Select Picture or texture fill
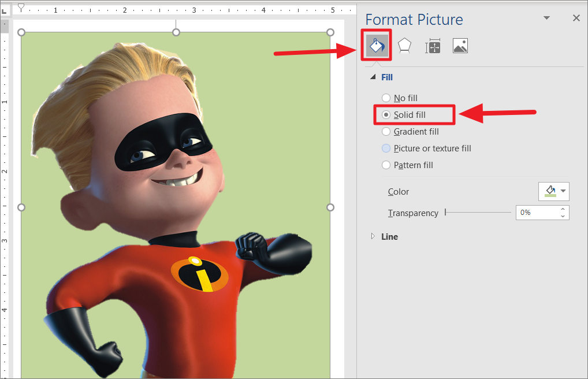The width and height of the screenshot is (588, 379). click(386, 148)
